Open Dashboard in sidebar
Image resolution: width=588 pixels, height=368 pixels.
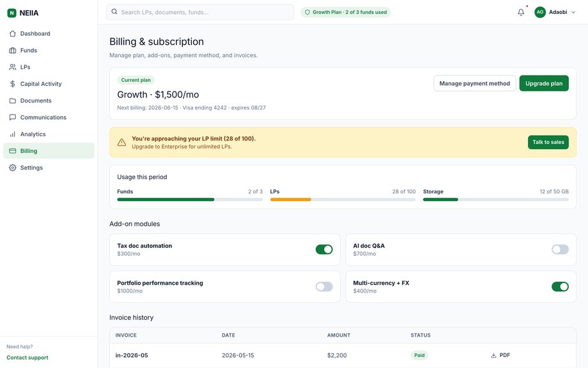(49, 33)
